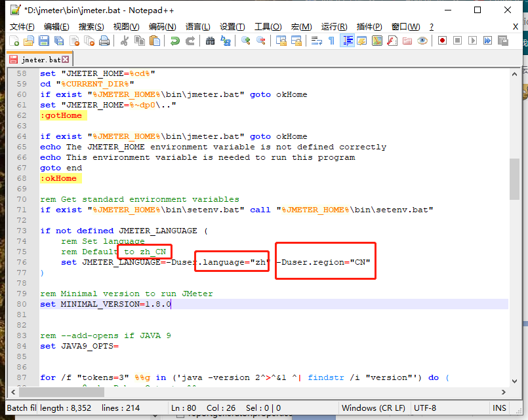Screen dimensions: 528x420
Task: Select the jmeter.bat document tab
Action: (x=40, y=60)
